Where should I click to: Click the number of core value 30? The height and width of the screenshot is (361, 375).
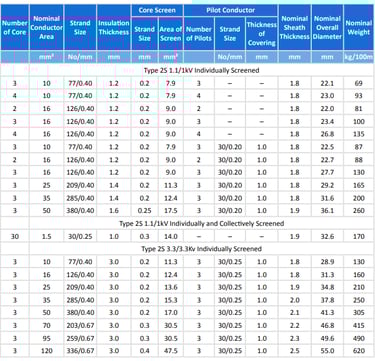15,237
